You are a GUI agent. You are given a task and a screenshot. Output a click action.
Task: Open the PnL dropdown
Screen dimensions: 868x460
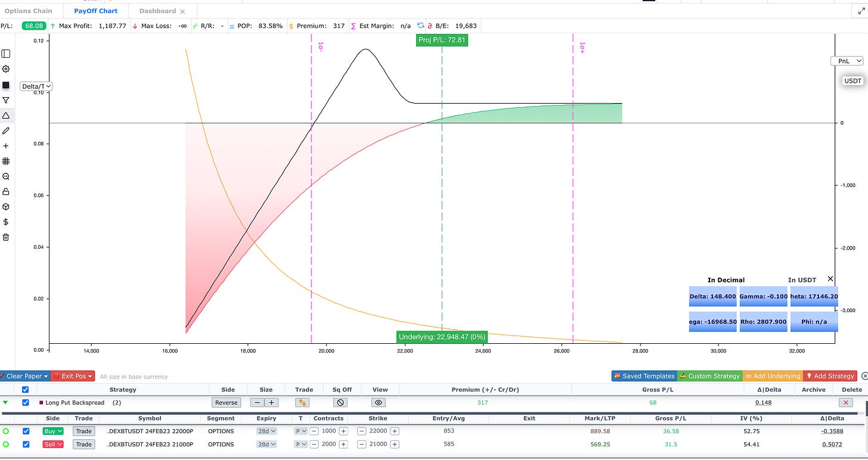pyautogui.click(x=847, y=61)
